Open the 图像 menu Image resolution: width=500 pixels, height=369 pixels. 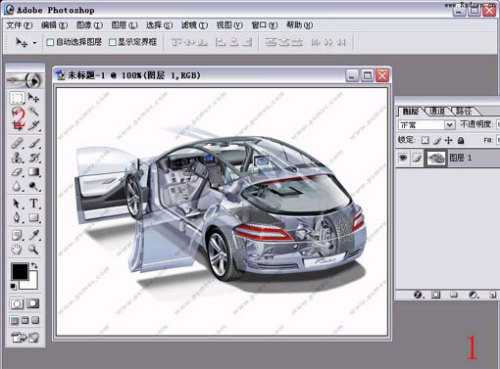click(90, 25)
